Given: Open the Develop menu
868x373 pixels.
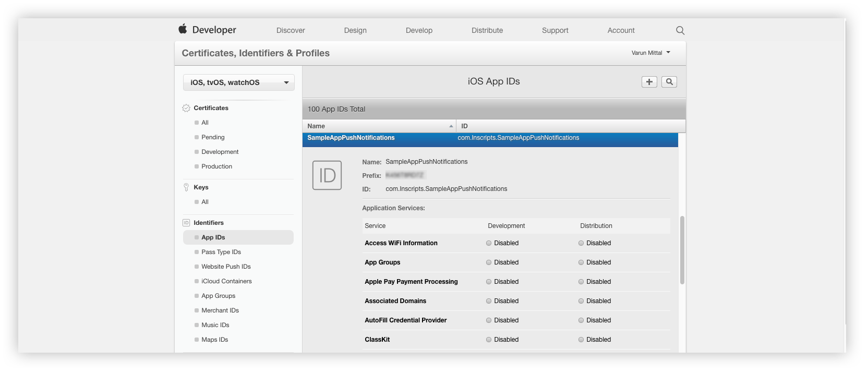Looking at the screenshot, I should point(419,30).
